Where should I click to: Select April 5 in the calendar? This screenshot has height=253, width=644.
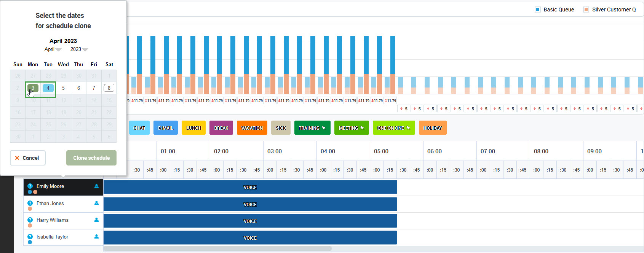tap(63, 88)
